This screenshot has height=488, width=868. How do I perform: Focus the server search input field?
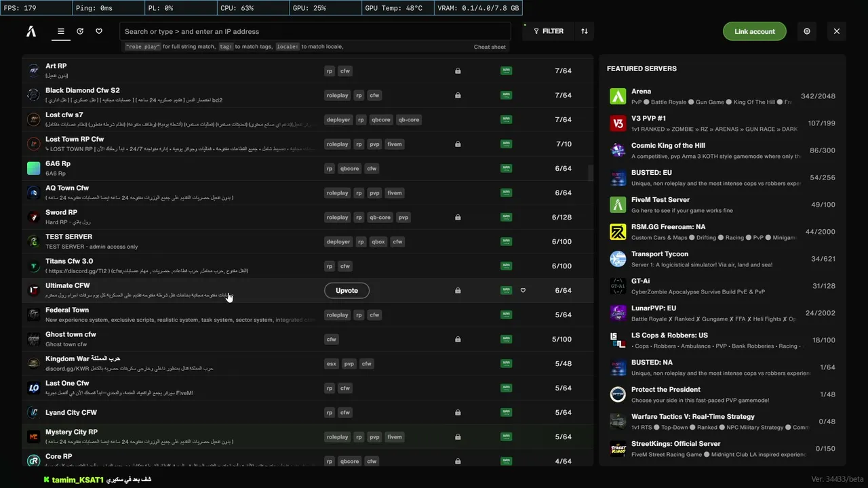315,31
